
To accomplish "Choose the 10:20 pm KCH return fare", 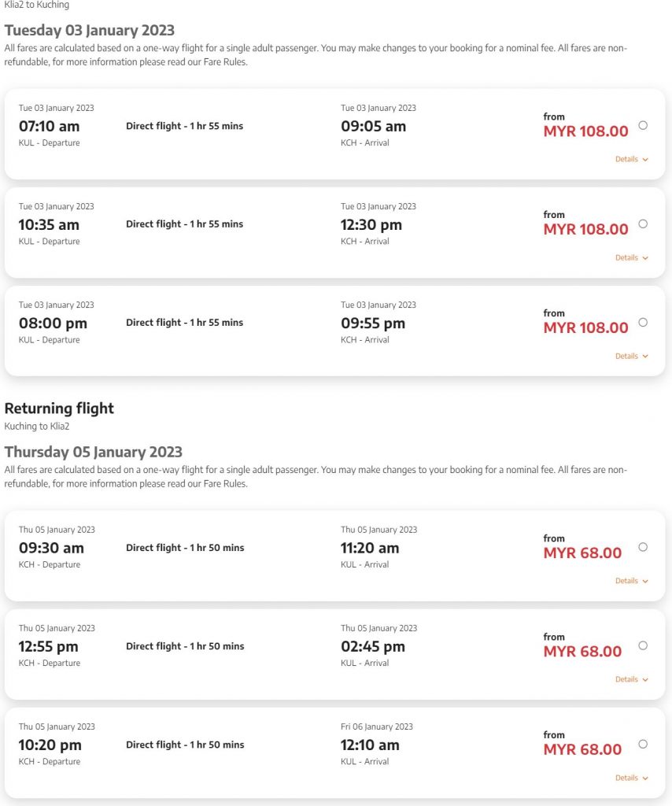I will [x=643, y=744].
